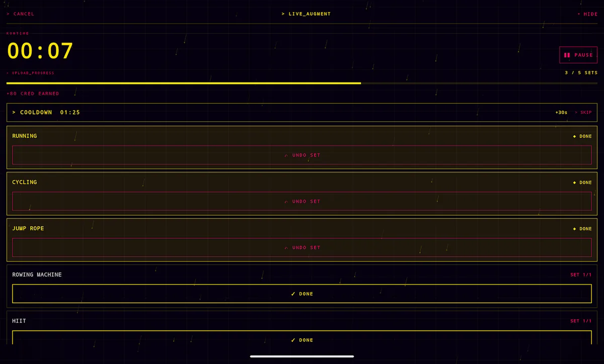
Task: Undo the Running set
Action: [x=302, y=155]
